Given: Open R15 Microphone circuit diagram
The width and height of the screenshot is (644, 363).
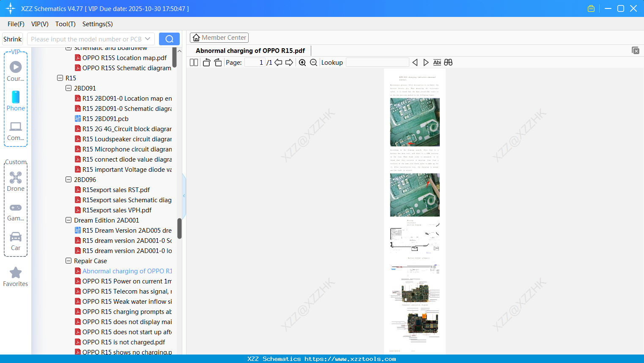Looking at the screenshot, I should (123, 149).
